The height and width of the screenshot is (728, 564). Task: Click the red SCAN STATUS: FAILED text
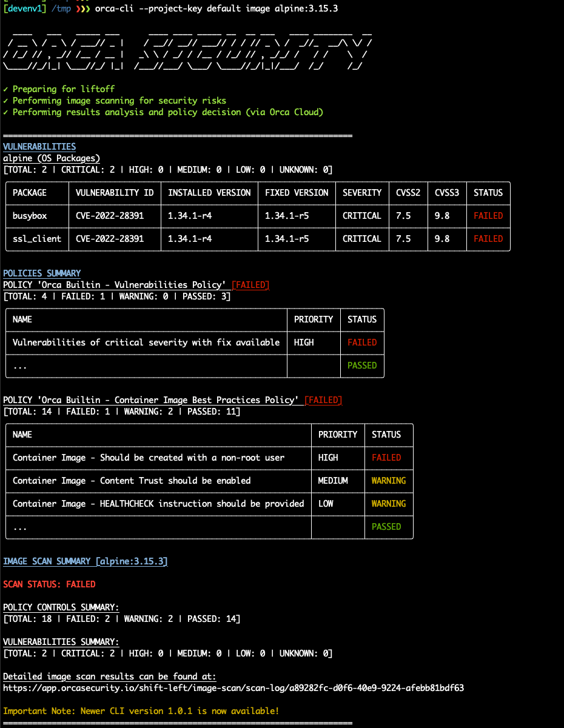pyautogui.click(x=49, y=584)
